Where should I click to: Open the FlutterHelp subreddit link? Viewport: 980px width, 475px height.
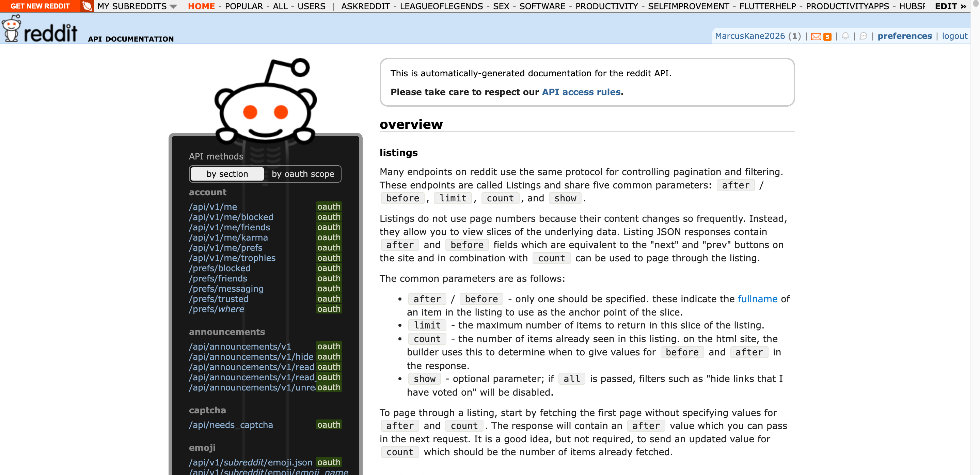(768, 6)
